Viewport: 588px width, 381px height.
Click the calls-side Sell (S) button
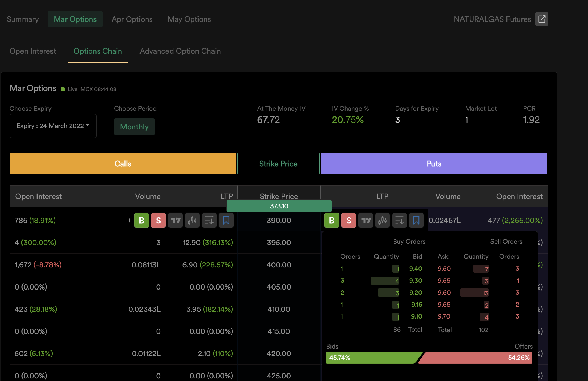click(x=158, y=221)
